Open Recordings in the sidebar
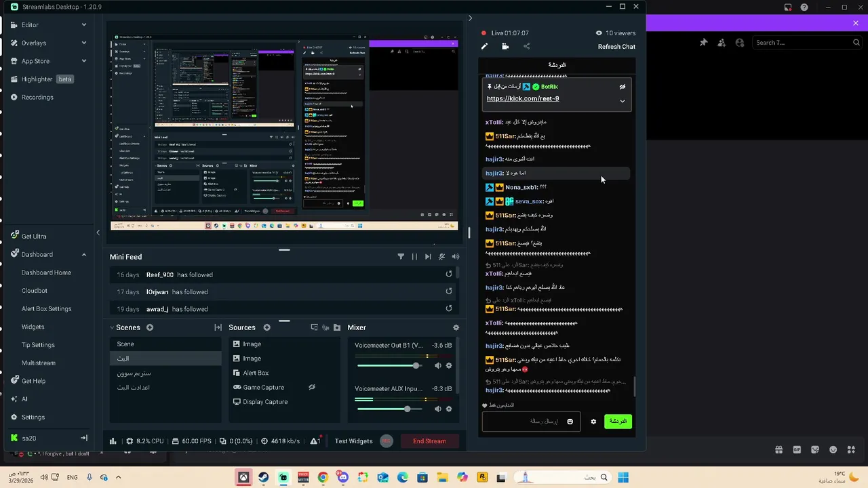This screenshot has height=488, width=868. 37,97
